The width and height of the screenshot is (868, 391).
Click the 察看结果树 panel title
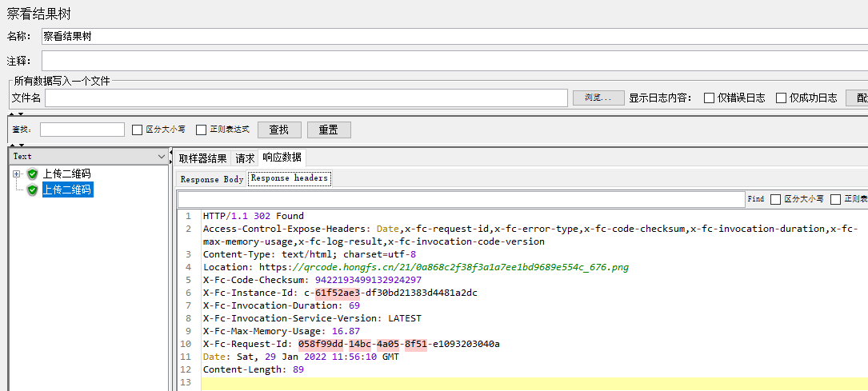[x=38, y=14]
